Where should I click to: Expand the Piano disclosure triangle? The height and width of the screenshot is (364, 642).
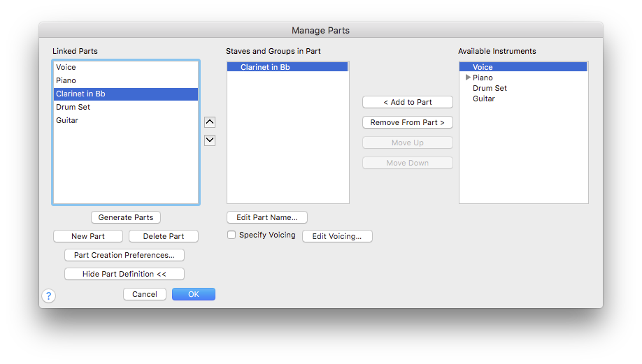click(x=468, y=78)
